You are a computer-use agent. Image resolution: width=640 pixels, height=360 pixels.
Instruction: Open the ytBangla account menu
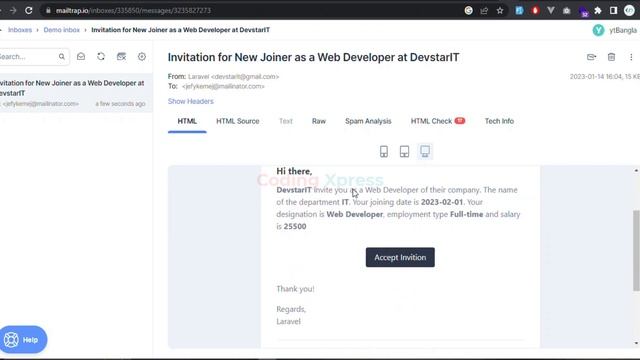pos(615,30)
